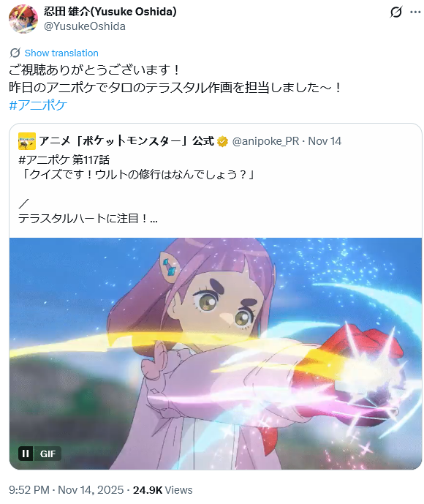
Task: Click the Grok icon at top right
Action: point(395,12)
